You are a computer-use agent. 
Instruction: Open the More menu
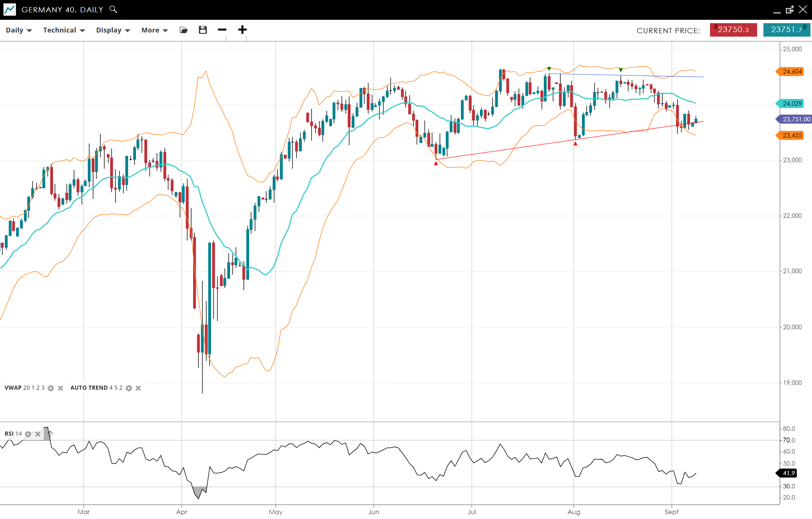click(154, 30)
